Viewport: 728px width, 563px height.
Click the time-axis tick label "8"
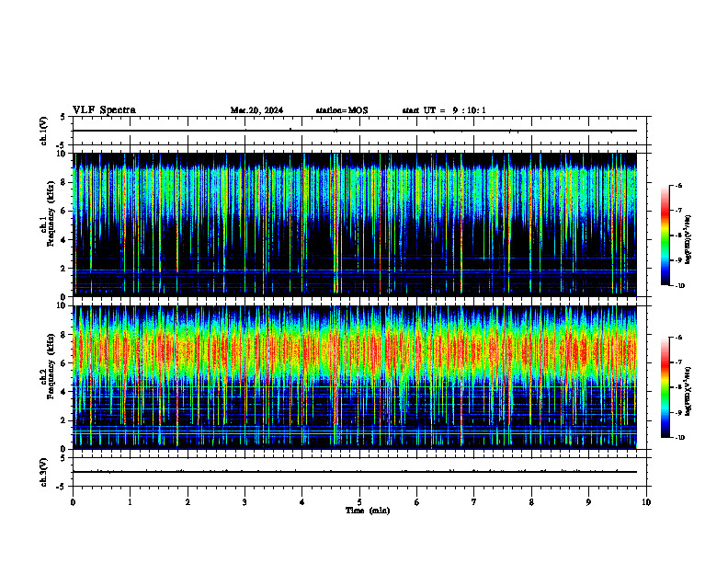coord(531,502)
